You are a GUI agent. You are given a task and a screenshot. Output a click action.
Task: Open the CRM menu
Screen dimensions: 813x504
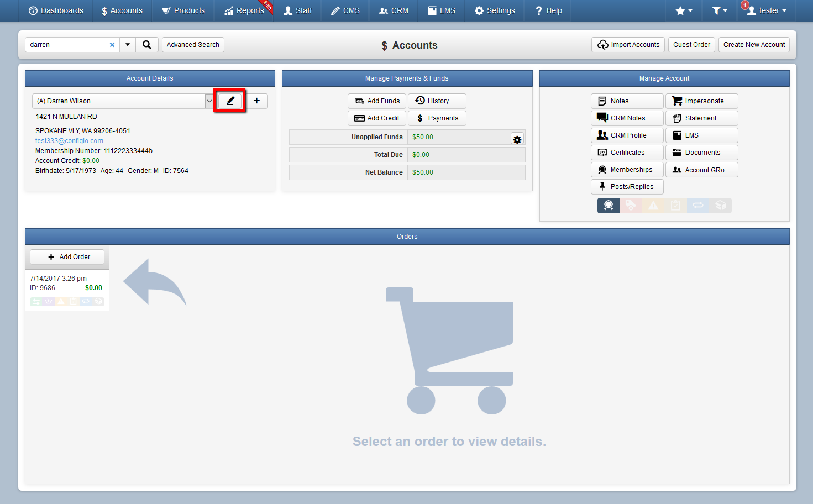[x=394, y=11]
